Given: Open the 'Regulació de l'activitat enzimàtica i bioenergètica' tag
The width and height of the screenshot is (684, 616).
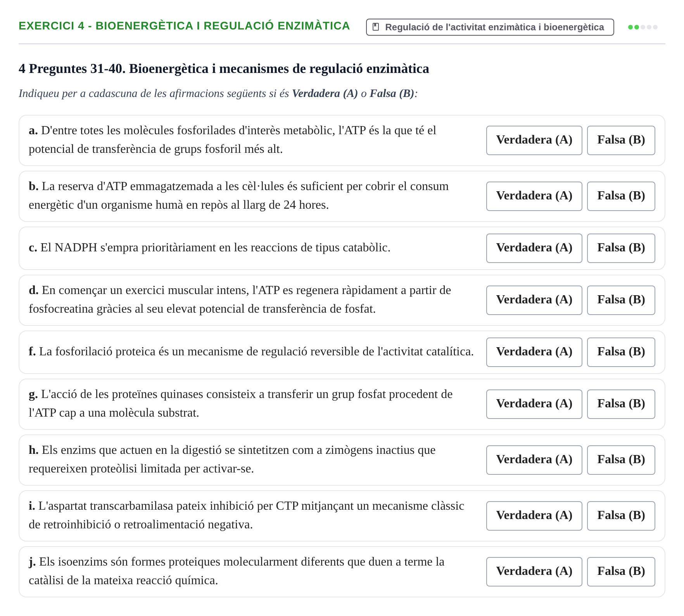Looking at the screenshot, I should click(x=490, y=27).
